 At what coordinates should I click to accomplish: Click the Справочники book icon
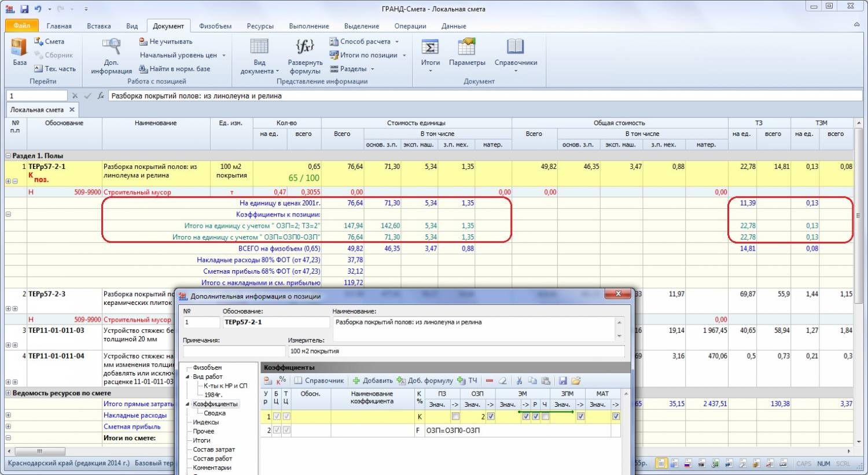point(515,47)
